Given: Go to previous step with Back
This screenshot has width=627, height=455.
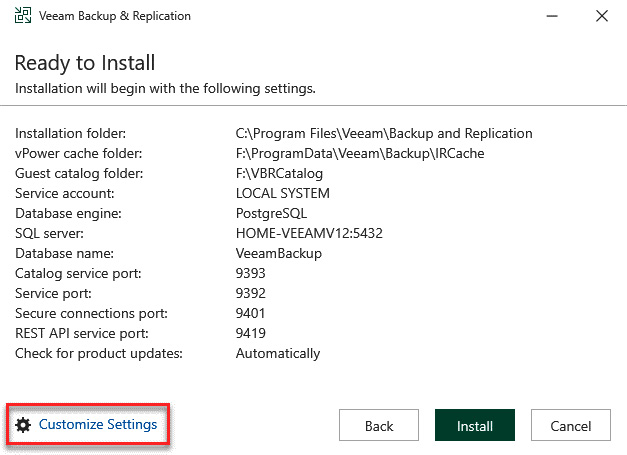Looking at the screenshot, I should (x=379, y=425).
